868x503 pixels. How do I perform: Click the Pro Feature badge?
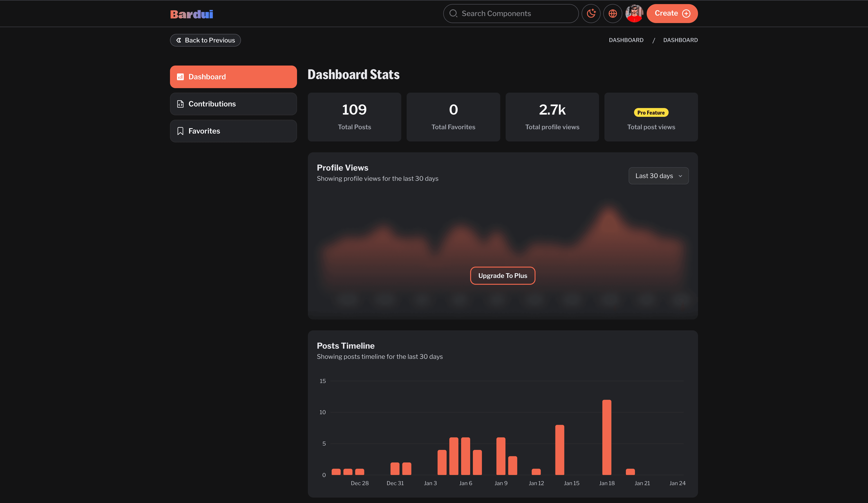coord(651,113)
